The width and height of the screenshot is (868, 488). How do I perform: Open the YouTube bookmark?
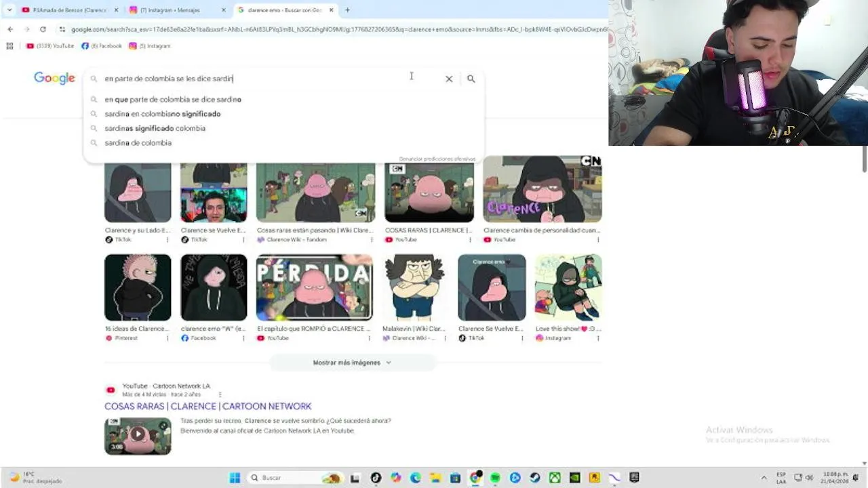[x=50, y=46]
